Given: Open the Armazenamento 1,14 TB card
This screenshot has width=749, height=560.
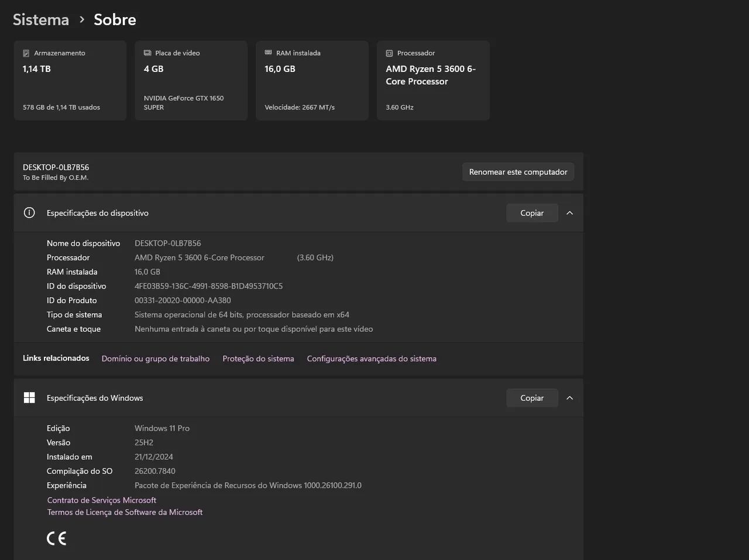Looking at the screenshot, I should click(70, 81).
